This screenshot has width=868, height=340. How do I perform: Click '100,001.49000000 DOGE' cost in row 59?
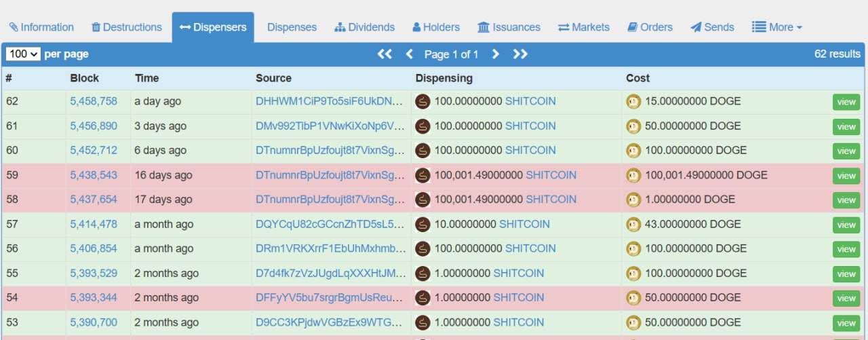(707, 175)
